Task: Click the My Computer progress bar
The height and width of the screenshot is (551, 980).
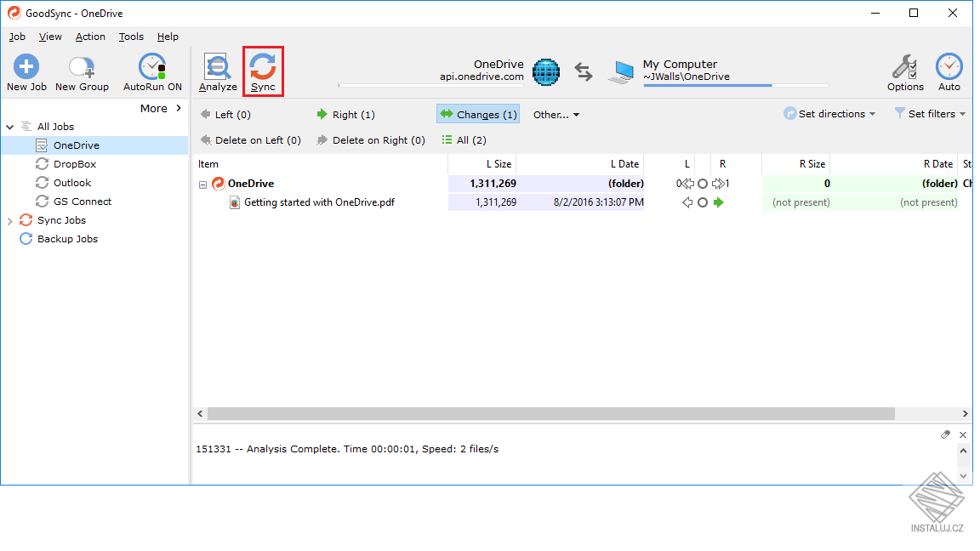Action: tap(736, 86)
